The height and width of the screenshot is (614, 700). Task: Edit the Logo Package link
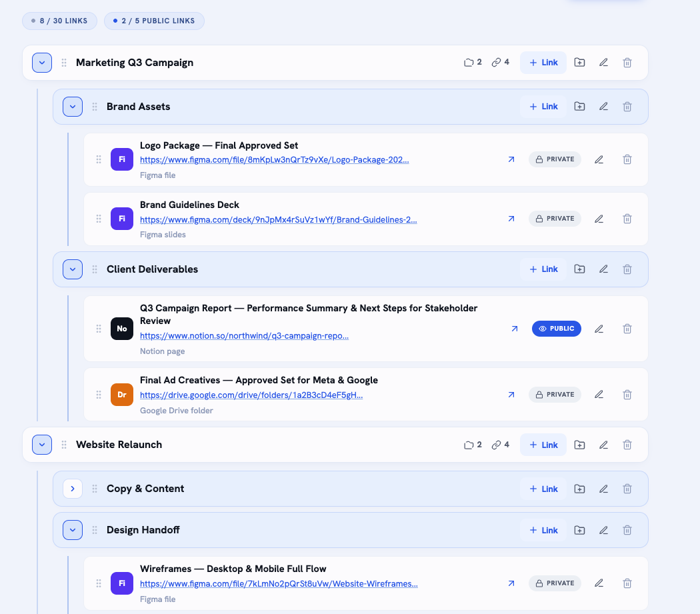[x=599, y=159]
